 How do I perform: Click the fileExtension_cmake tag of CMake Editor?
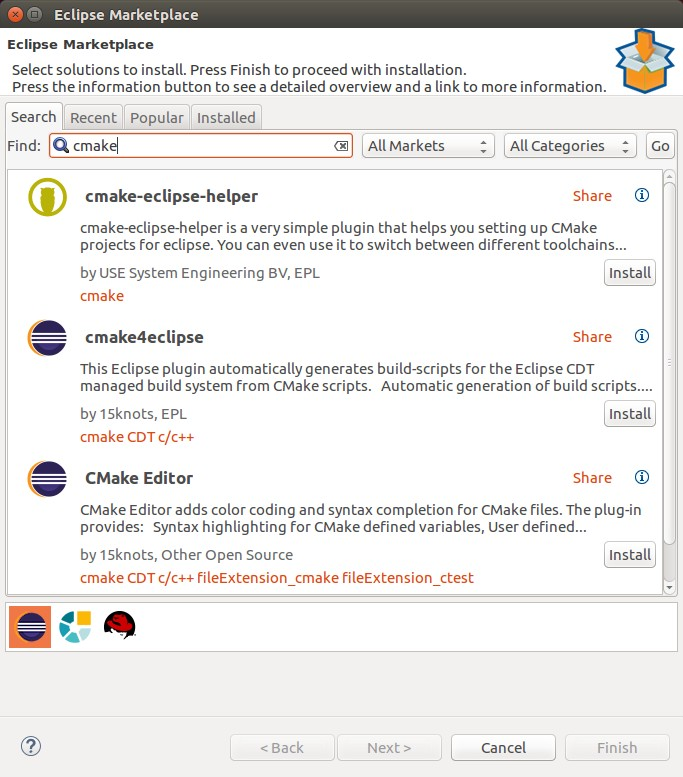point(268,578)
